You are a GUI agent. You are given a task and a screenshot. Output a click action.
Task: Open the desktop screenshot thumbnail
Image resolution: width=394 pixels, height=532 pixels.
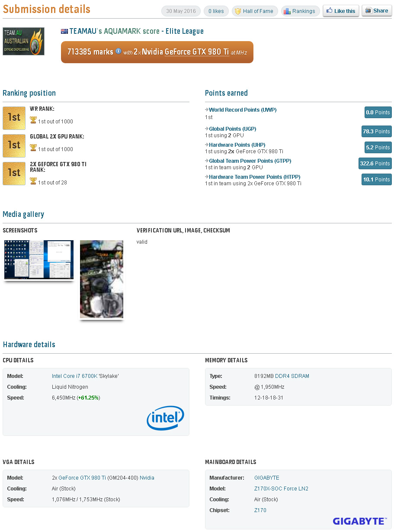click(x=39, y=260)
